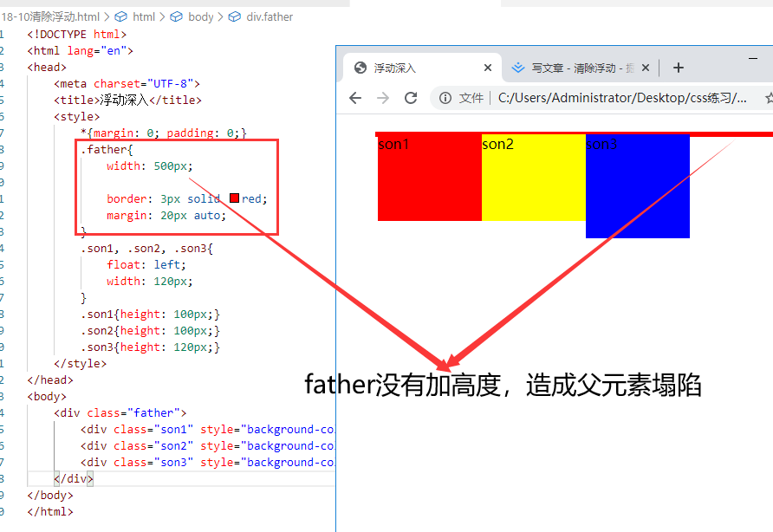Viewport: 773px width, 532px height.
Task: Minimize the browser window
Action: tap(753, 58)
